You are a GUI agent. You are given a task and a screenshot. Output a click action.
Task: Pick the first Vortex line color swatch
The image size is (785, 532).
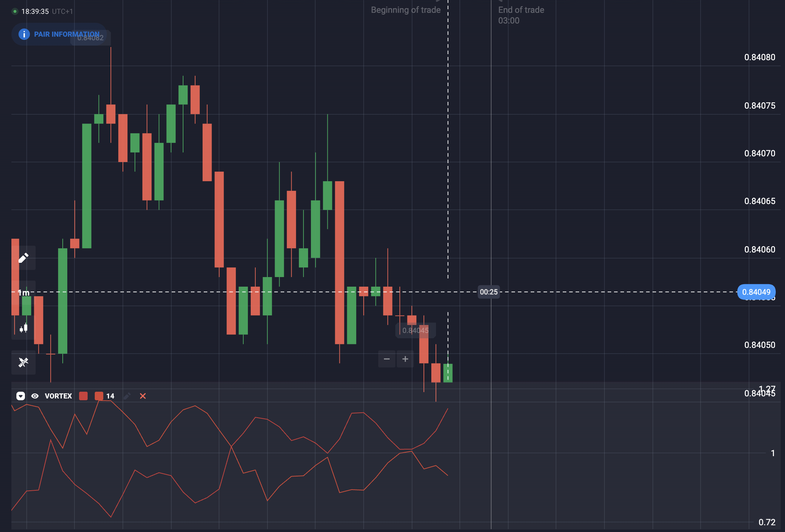coord(83,396)
